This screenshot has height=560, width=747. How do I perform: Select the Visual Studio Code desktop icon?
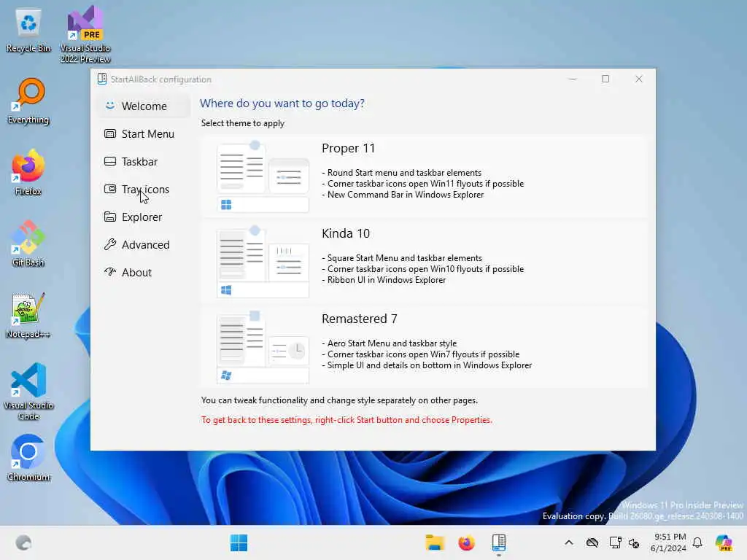[28, 392]
